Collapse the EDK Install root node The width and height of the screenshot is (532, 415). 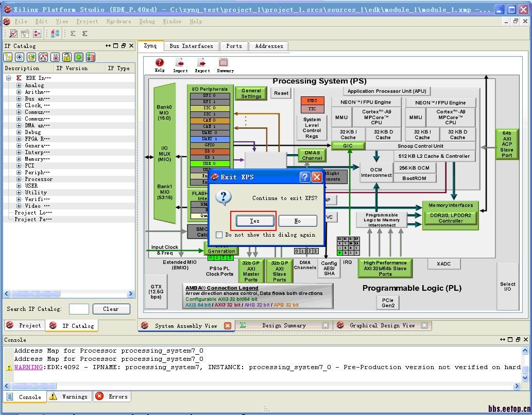click(x=9, y=78)
